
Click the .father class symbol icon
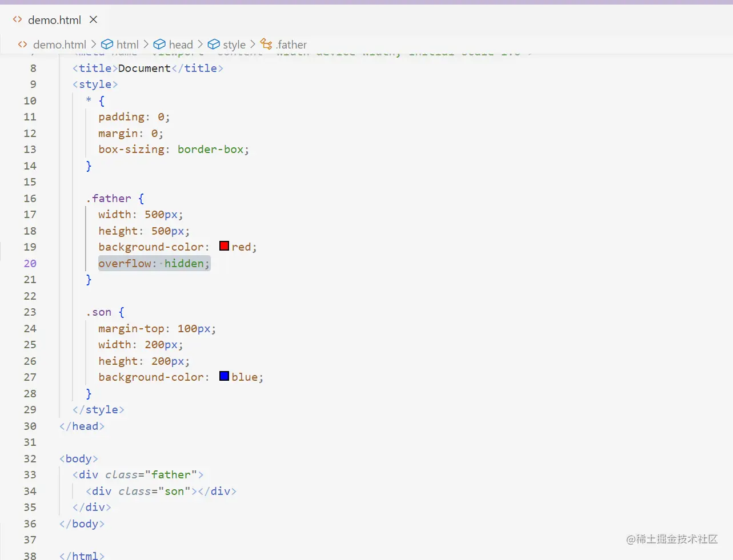(x=266, y=44)
